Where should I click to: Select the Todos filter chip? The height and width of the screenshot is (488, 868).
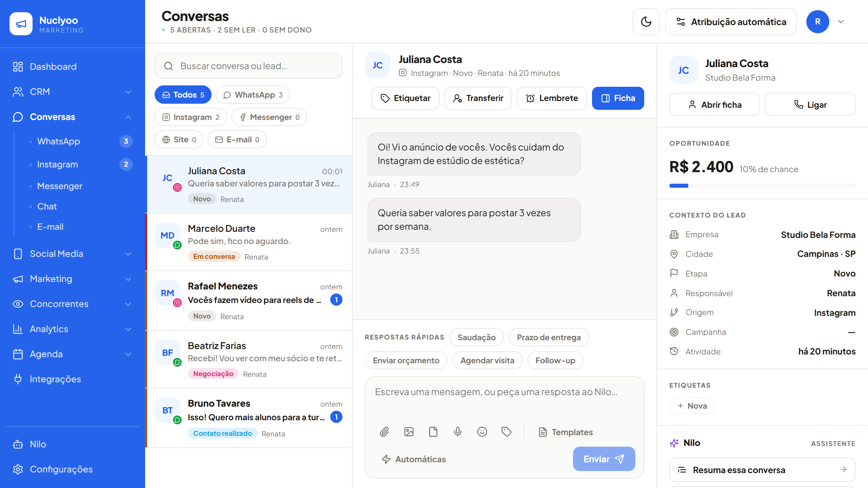coord(183,95)
